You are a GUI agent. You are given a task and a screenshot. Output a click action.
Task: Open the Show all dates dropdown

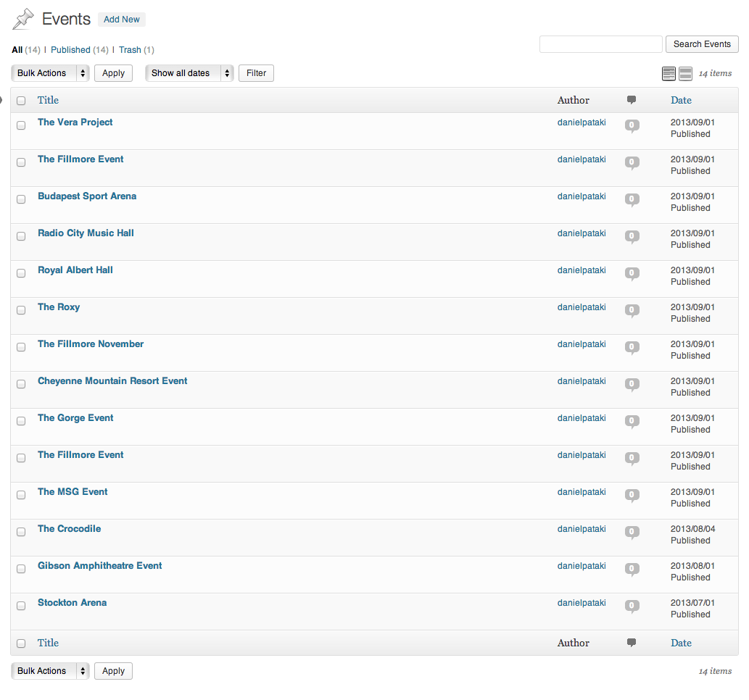click(189, 73)
